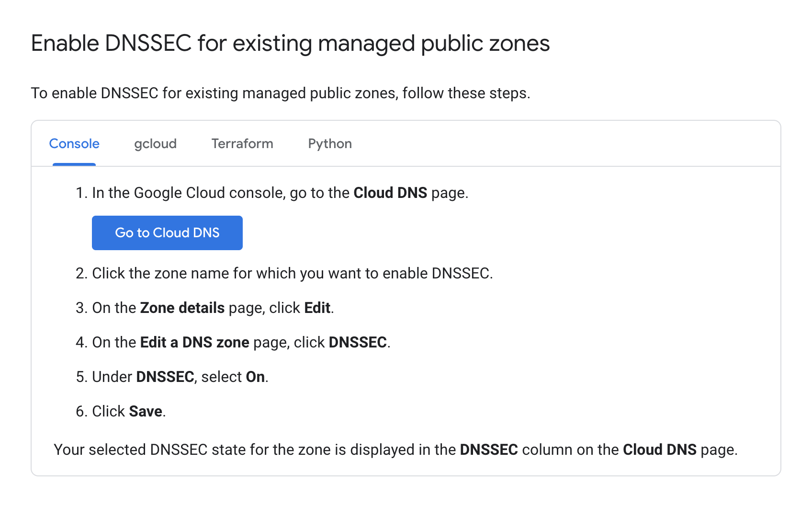Screen dimensions: 812x508
Task: Click bold DNSSEC at end of step 4
Action: [357, 342]
